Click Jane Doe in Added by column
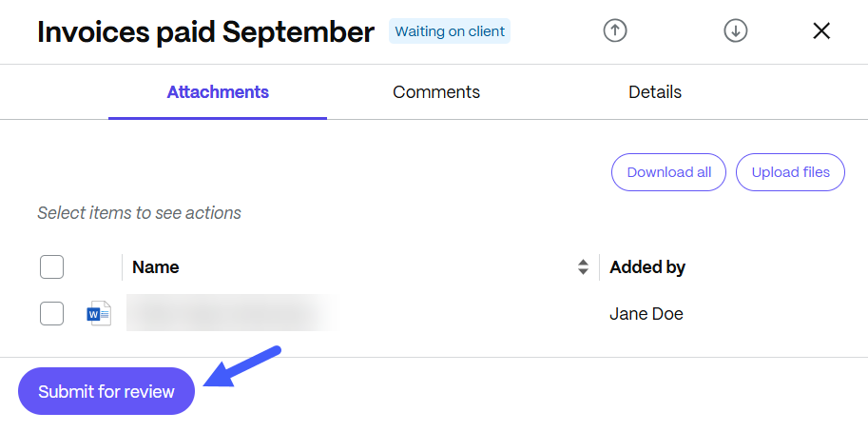Image resolution: width=868 pixels, height=432 pixels. point(646,314)
